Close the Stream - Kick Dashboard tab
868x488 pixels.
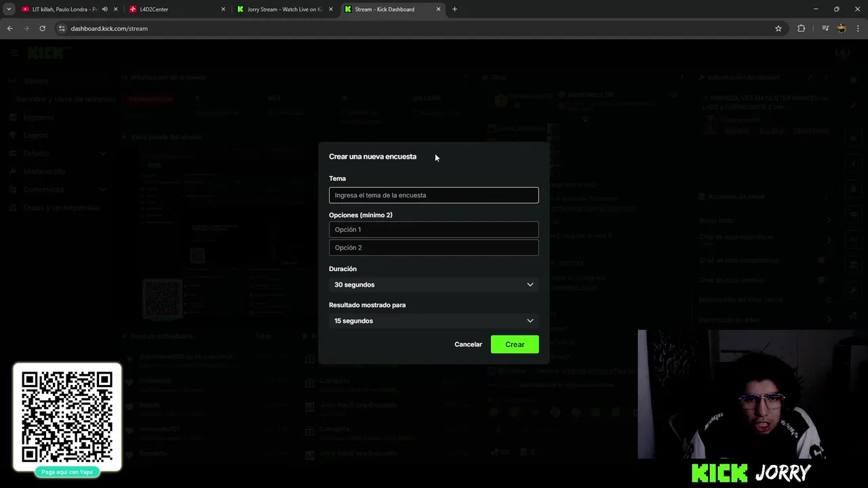(439, 9)
